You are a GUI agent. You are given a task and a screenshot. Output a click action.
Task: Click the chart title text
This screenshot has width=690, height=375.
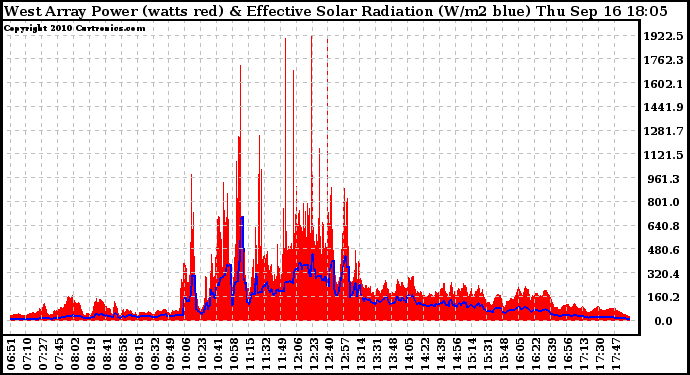(x=336, y=11)
